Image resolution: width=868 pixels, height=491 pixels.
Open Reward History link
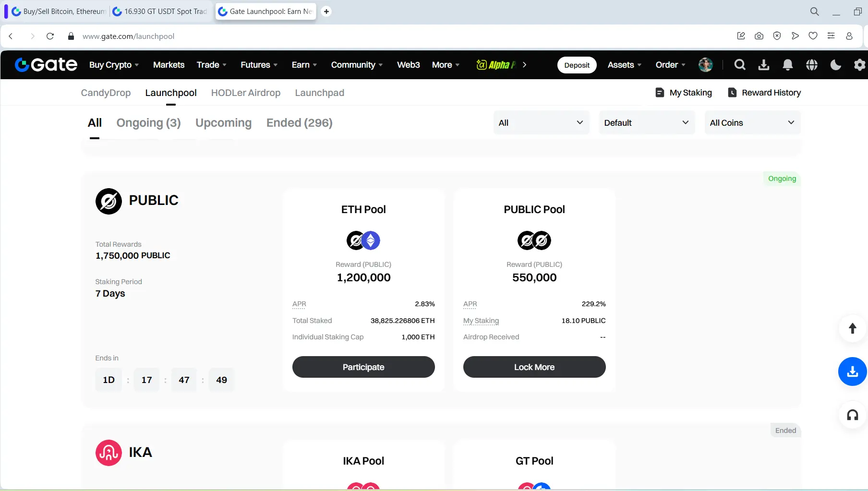764,93
